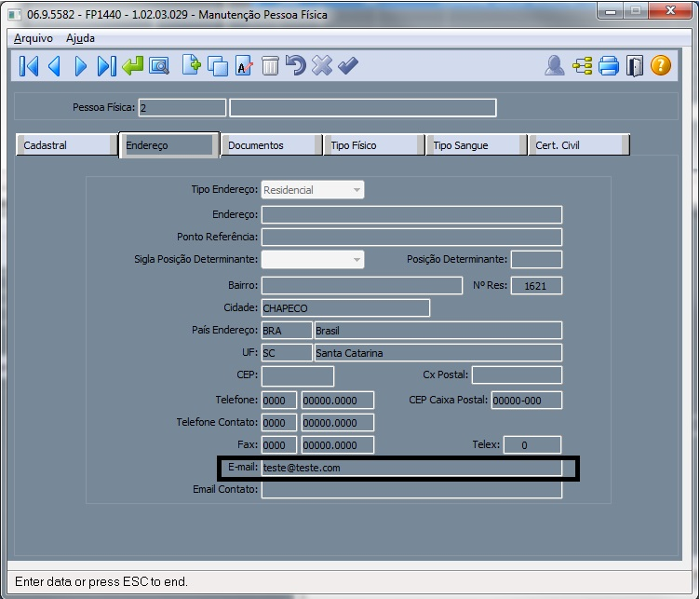
Task: Open the Tipo Físico tab
Action: (374, 145)
